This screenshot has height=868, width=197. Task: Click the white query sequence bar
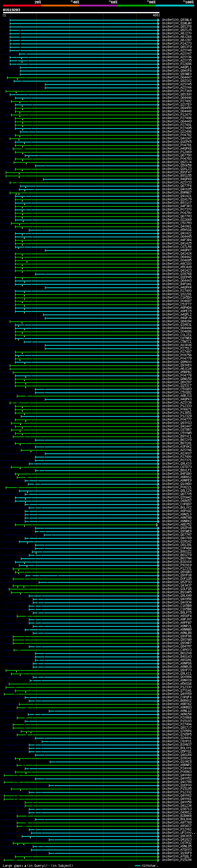pyautogui.click(x=81, y=12)
